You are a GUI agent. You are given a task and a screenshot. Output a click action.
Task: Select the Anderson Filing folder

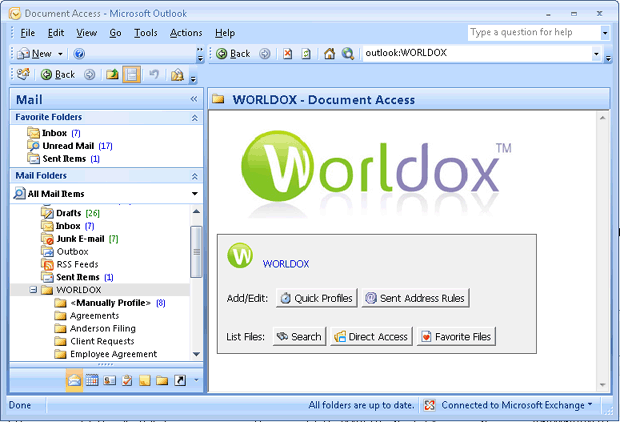[x=95, y=329]
